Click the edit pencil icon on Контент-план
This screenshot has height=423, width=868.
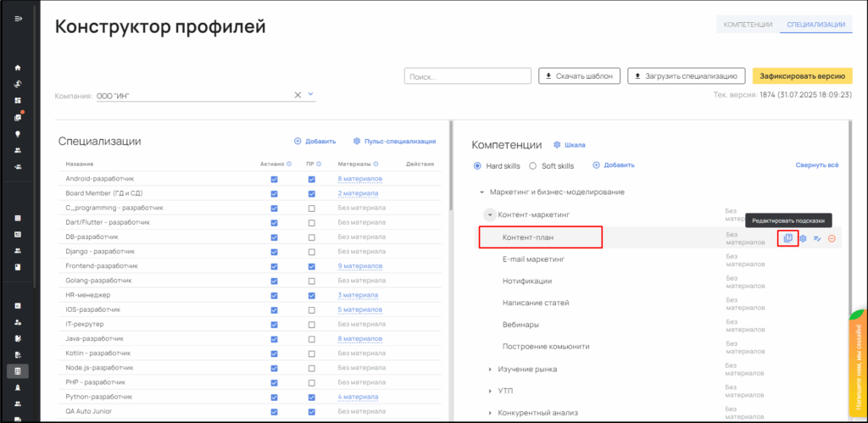pos(817,238)
